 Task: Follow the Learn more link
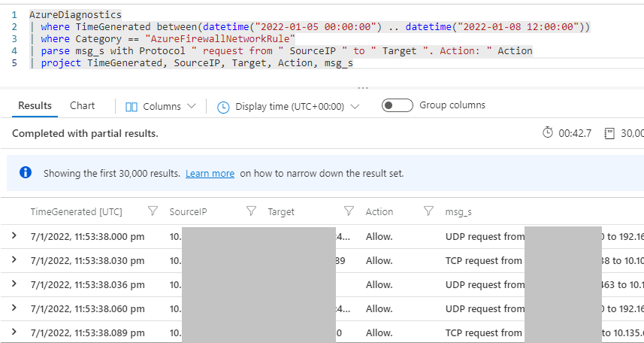[210, 173]
